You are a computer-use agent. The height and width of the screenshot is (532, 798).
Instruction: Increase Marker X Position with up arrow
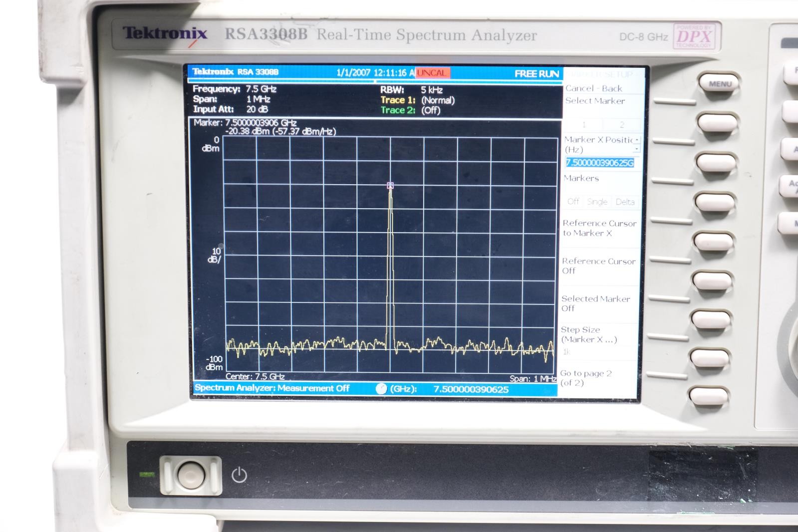(637, 140)
